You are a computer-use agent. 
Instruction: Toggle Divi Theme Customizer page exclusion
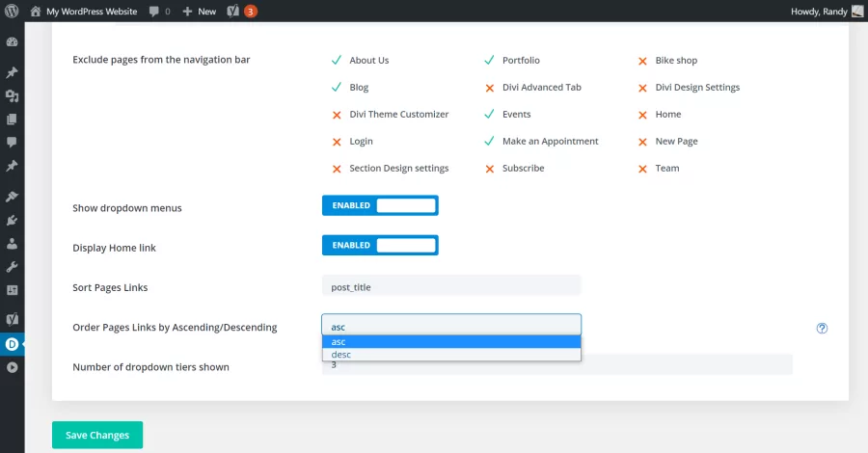(336, 115)
